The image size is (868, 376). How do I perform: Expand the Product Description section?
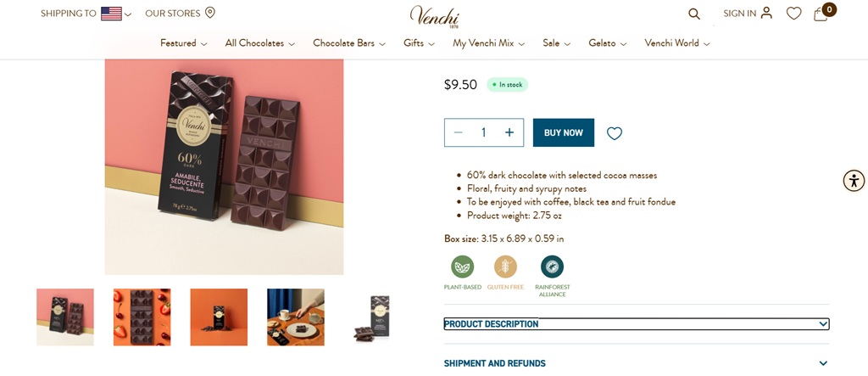click(636, 324)
